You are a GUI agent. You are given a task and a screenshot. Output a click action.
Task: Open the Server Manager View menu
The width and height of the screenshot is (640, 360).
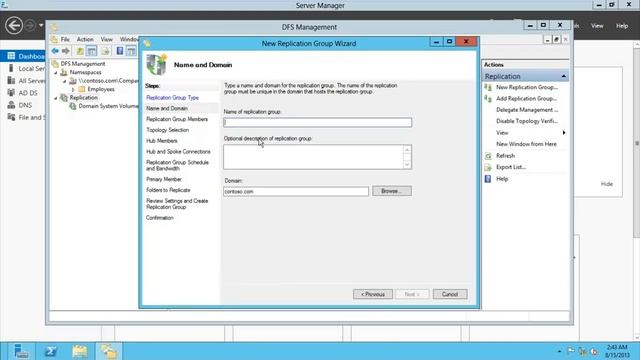click(x=597, y=26)
